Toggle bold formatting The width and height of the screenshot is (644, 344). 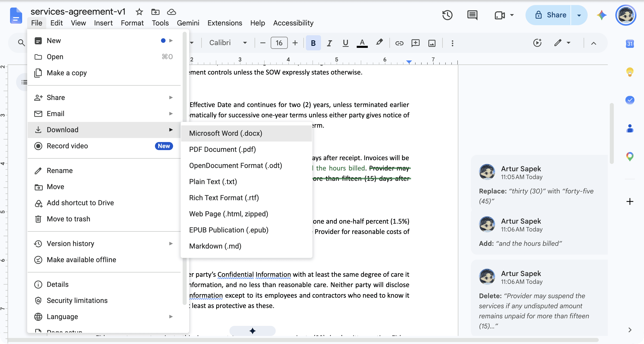point(313,43)
